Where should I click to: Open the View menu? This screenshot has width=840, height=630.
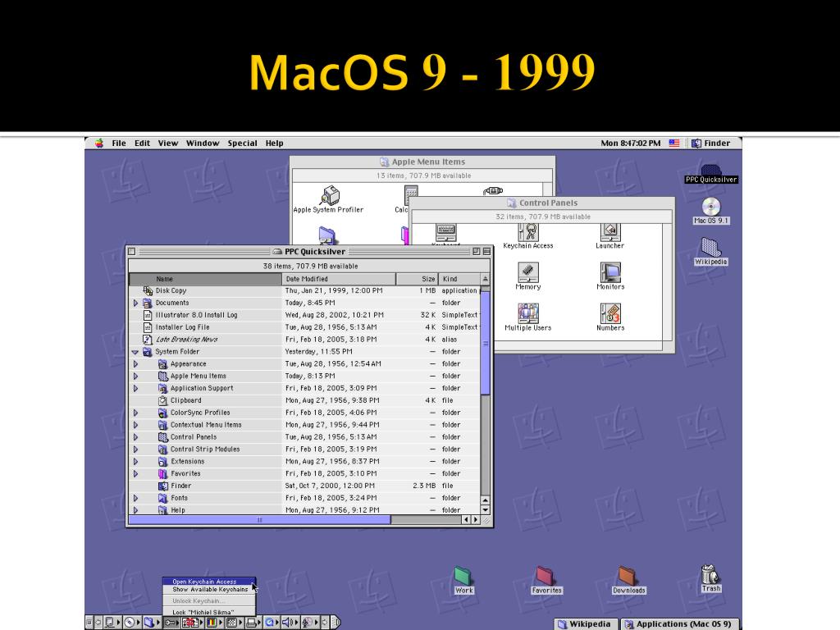pyautogui.click(x=167, y=143)
